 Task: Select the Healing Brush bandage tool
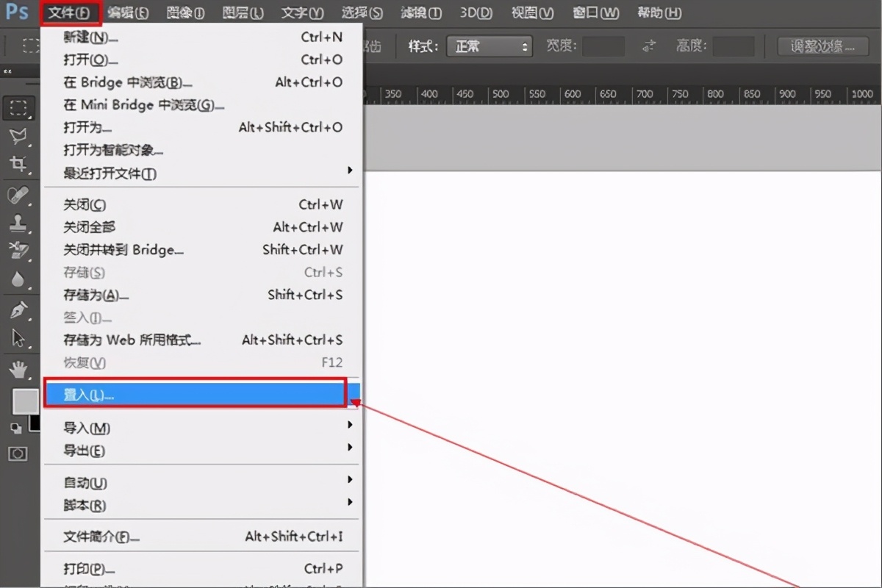18,196
